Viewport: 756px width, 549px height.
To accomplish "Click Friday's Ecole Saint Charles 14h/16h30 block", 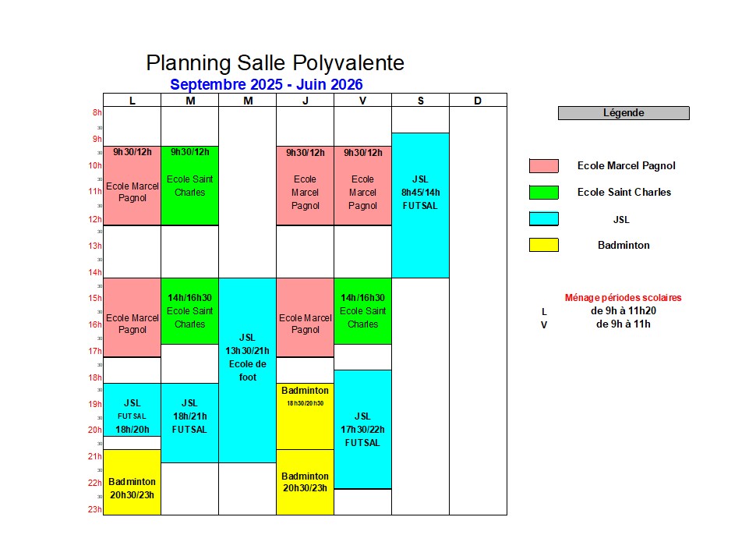I will (362, 311).
